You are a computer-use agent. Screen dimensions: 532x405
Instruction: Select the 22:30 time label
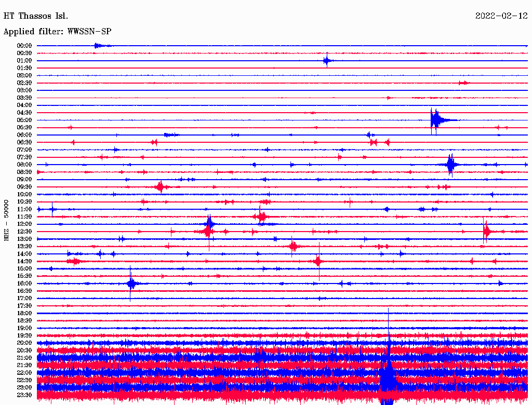(x=24, y=380)
